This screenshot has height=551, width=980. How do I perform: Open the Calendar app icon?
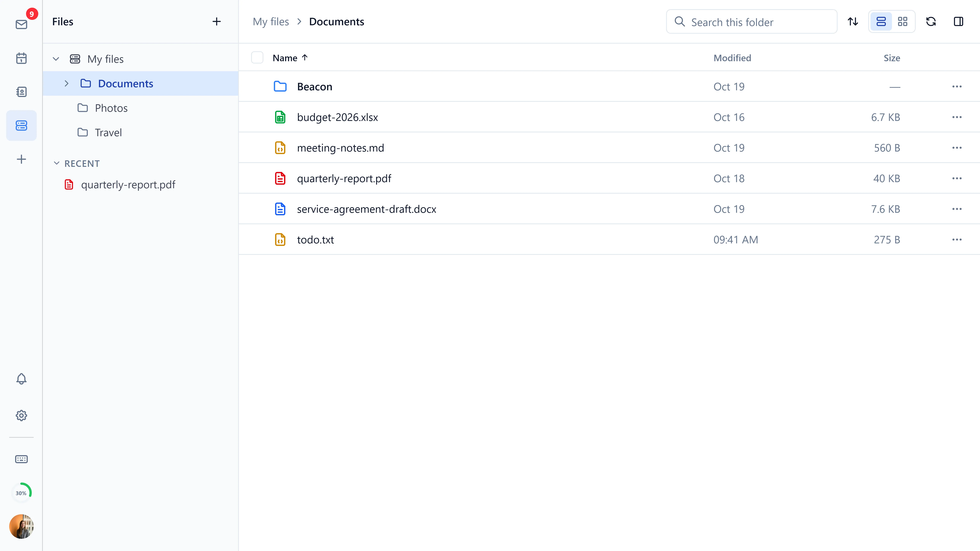[x=21, y=58]
